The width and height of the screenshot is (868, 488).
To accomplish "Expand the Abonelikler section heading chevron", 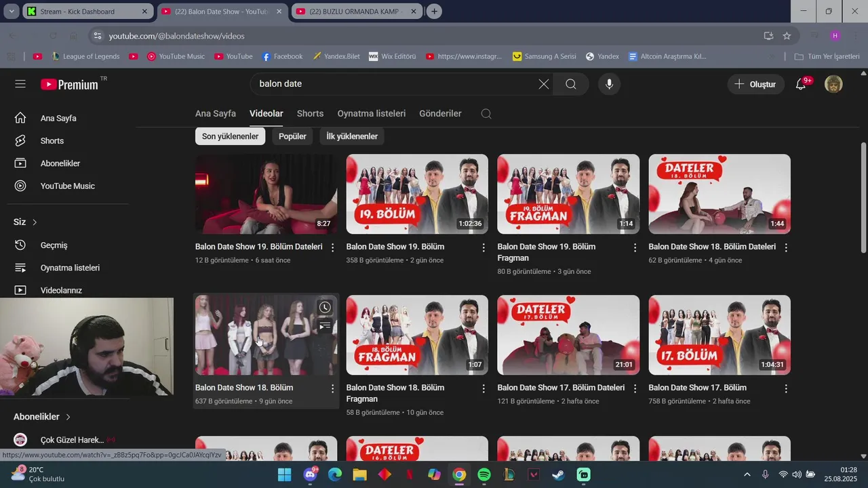I will [68, 417].
